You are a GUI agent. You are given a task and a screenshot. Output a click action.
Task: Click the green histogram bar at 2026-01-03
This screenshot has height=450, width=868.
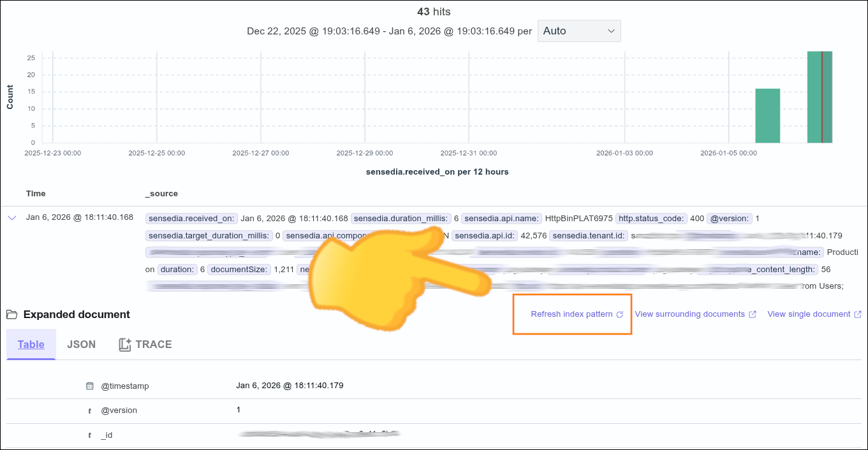click(767, 115)
